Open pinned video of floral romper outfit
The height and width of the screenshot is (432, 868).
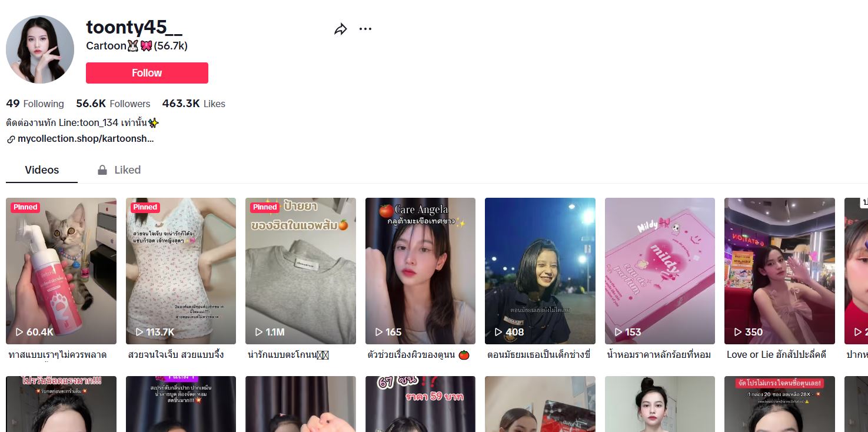[181, 271]
